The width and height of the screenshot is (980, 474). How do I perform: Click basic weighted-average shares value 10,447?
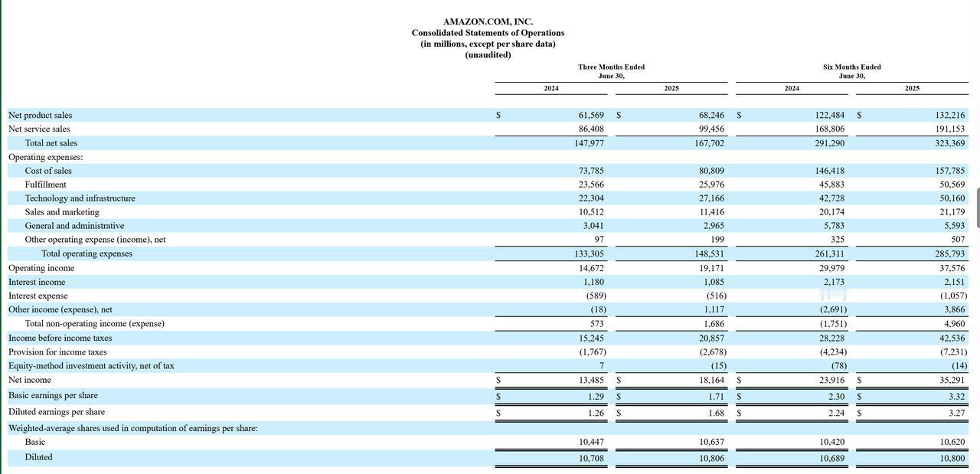pos(591,442)
